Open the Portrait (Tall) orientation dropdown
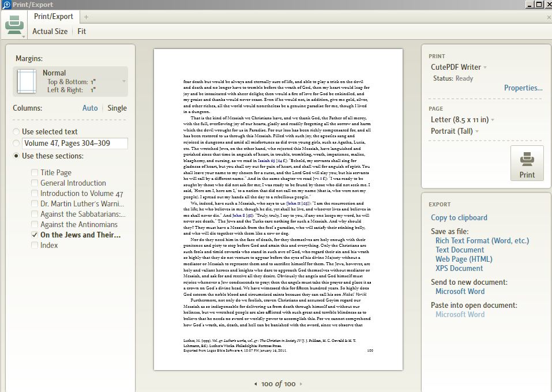 click(455, 131)
